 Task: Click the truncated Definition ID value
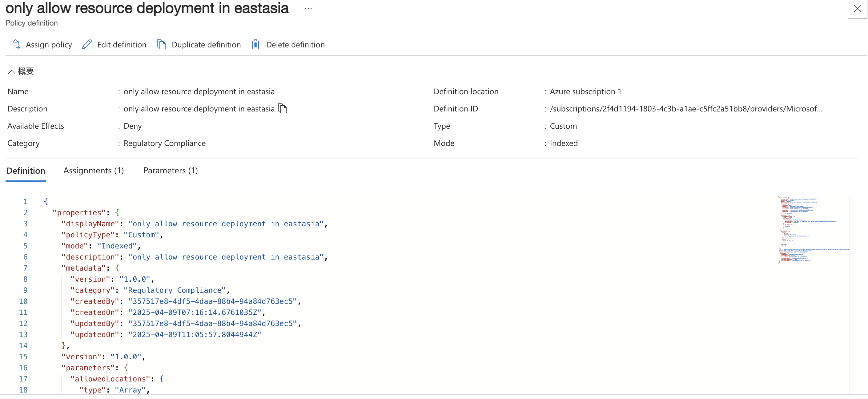[686, 108]
